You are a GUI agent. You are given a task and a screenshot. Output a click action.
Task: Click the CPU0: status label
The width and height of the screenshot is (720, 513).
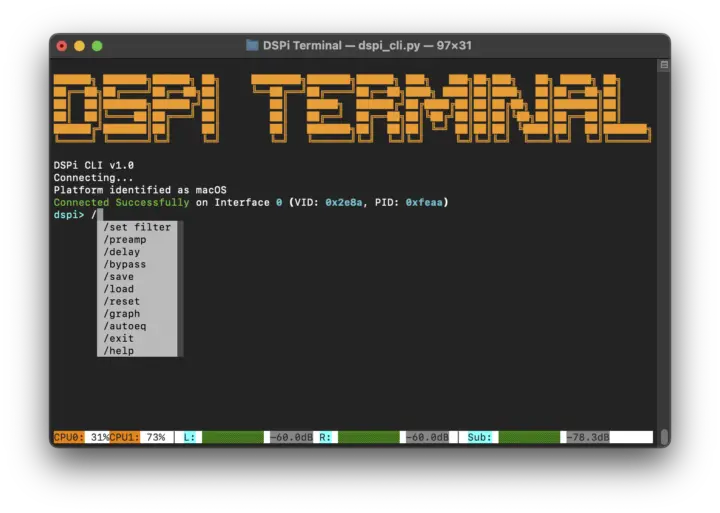click(69, 437)
